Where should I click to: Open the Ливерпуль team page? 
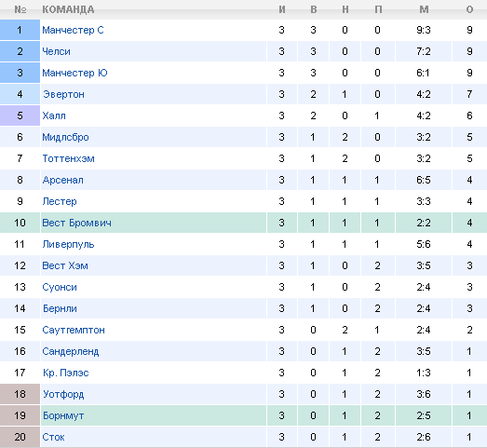coord(68,245)
